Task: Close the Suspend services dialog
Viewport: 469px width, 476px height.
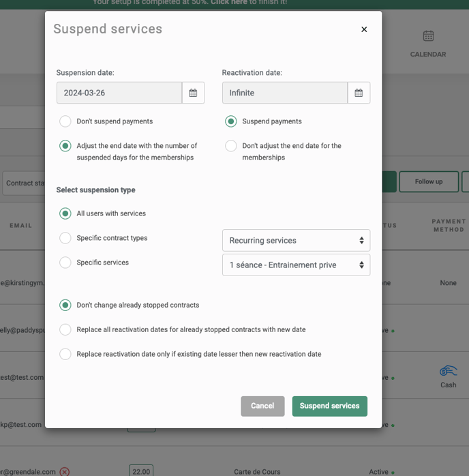Action: (x=364, y=29)
